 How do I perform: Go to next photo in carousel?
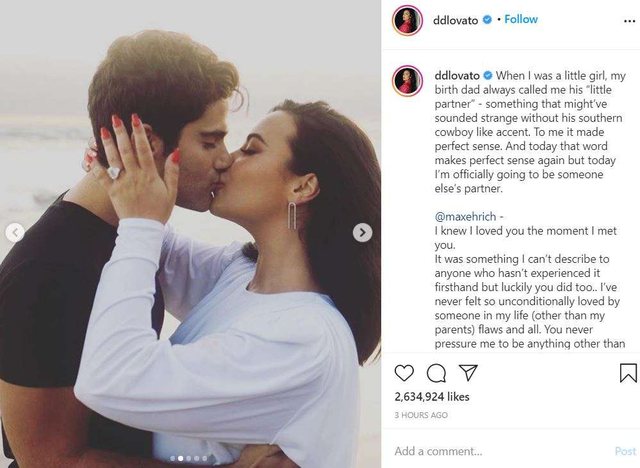tap(362, 233)
